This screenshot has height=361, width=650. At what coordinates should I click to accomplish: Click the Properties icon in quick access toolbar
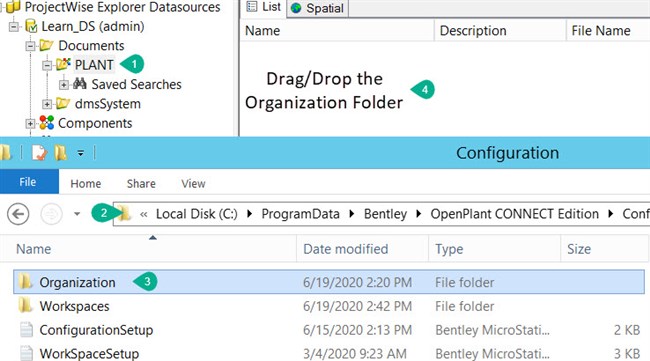coord(39,153)
